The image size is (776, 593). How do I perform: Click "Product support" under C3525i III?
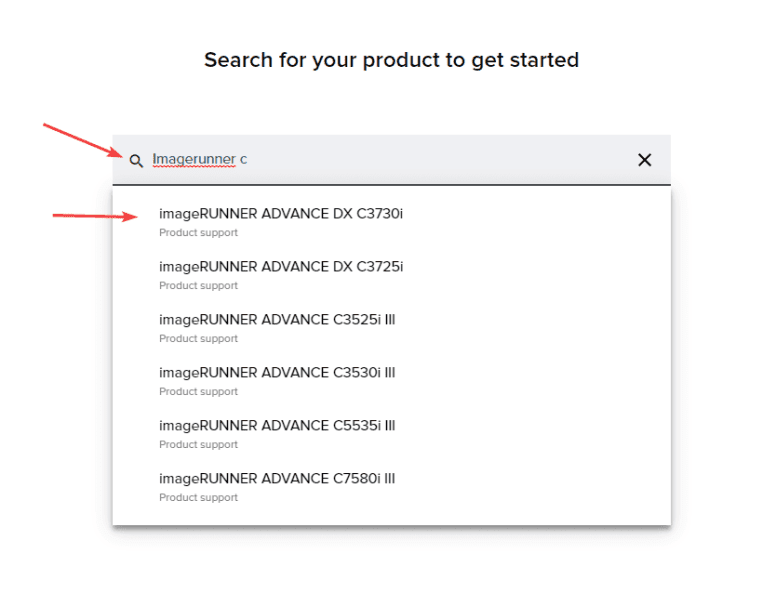(x=198, y=339)
